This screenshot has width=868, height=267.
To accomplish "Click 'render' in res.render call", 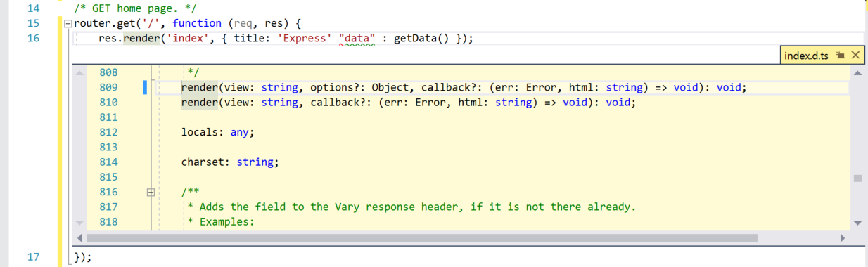I will click(142, 38).
